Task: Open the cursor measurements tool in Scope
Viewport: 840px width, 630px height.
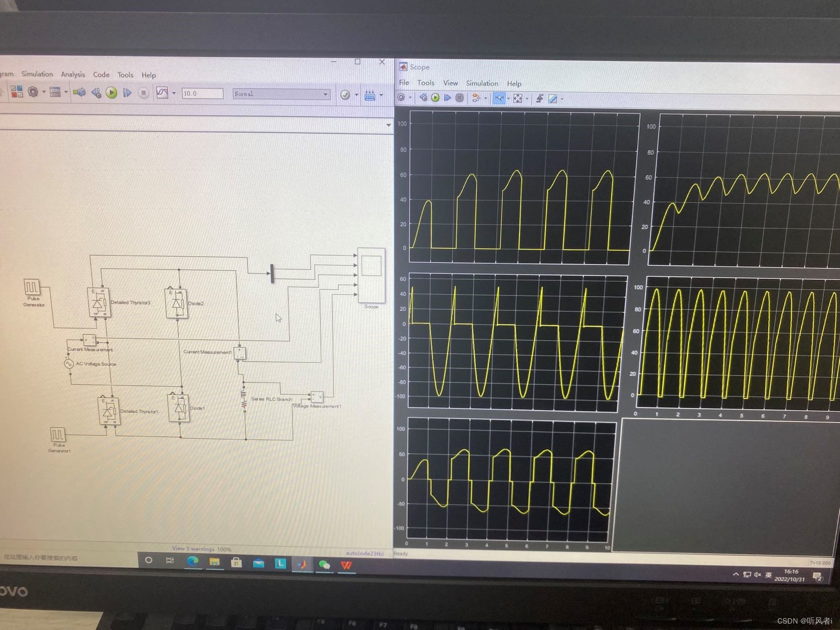Action: tap(552, 98)
